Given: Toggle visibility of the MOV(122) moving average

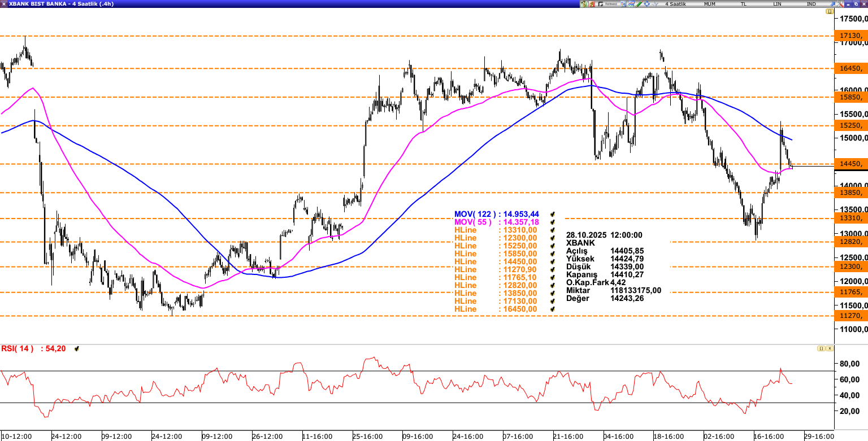Looking at the screenshot, I should point(553,215).
